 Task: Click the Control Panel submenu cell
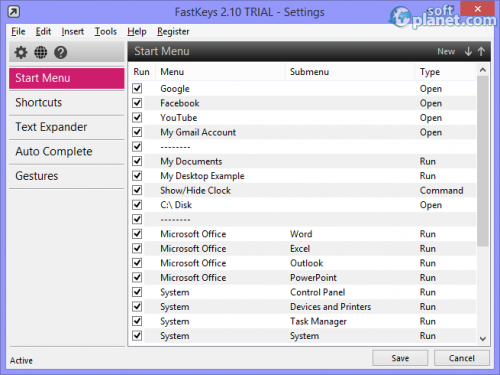pos(318,292)
